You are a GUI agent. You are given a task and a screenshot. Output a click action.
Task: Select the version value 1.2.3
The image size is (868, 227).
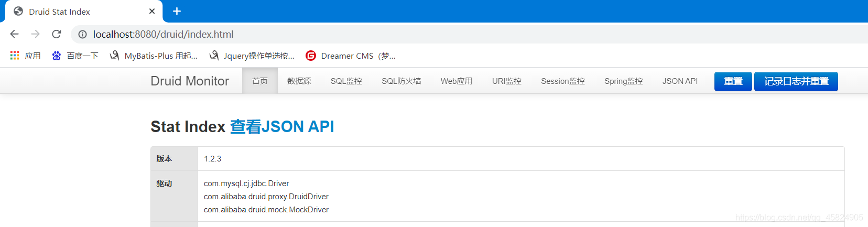[x=213, y=158]
